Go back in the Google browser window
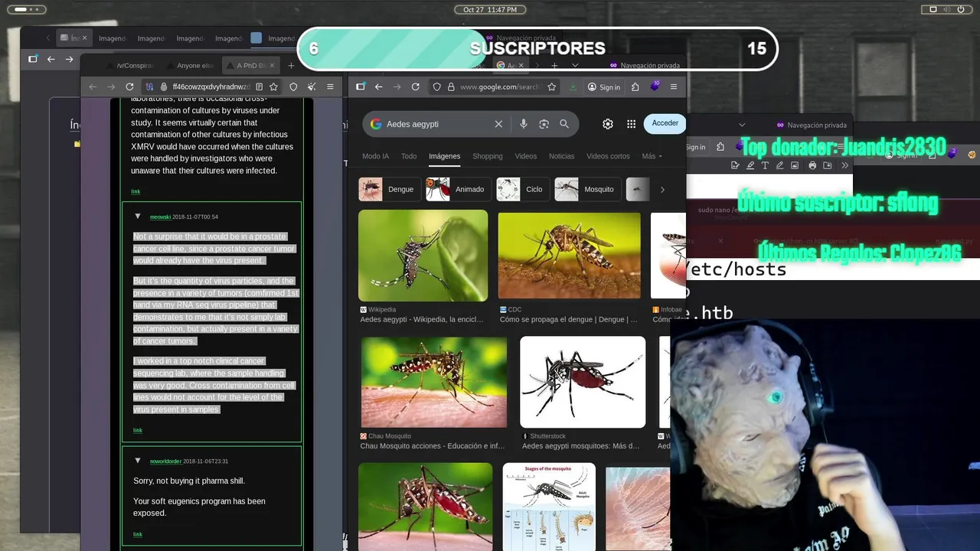 378,87
